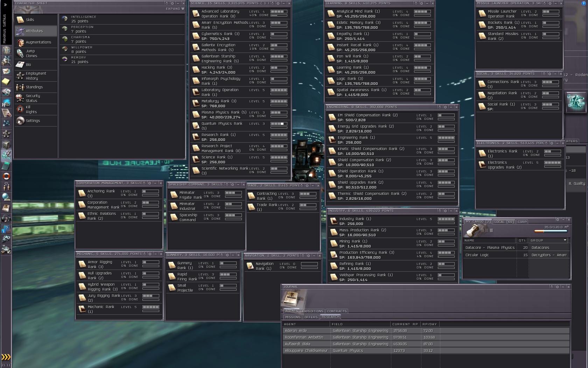Select Augmentations in character sheet
The height and width of the screenshot is (368, 588).
click(x=38, y=42)
